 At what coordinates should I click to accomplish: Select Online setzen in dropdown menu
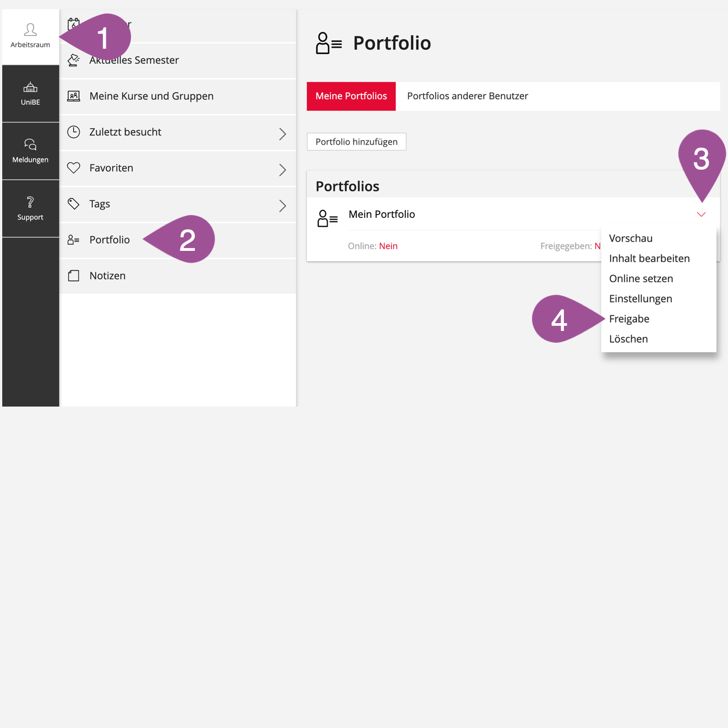641,278
